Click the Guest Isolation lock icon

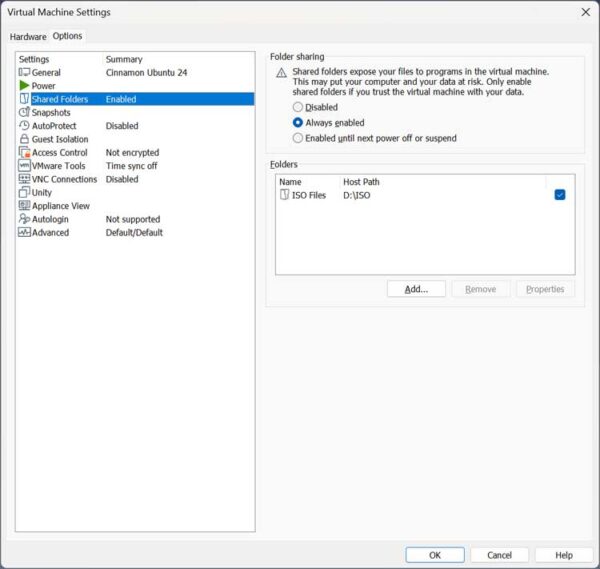(24, 139)
